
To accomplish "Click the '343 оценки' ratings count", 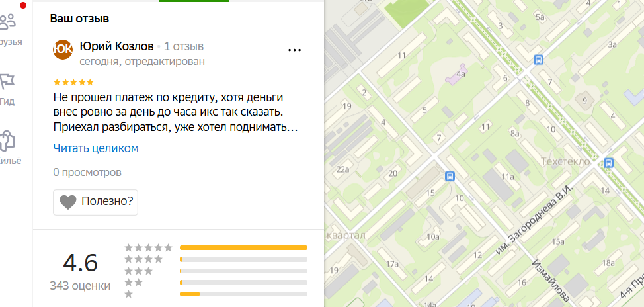I will click(80, 286).
